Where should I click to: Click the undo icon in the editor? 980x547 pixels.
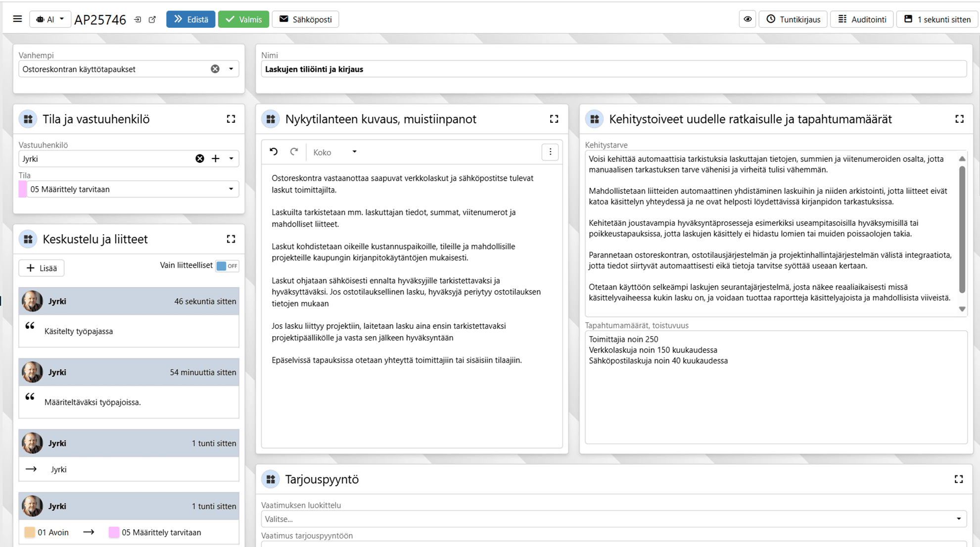pyautogui.click(x=274, y=152)
